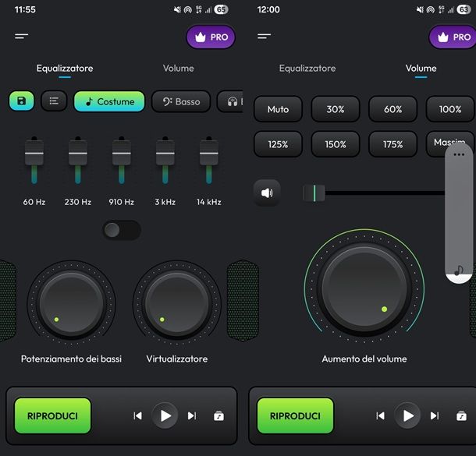The width and height of the screenshot is (476, 456).
Task: Skip to next track on left screen
Action: pyautogui.click(x=192, y=415)
